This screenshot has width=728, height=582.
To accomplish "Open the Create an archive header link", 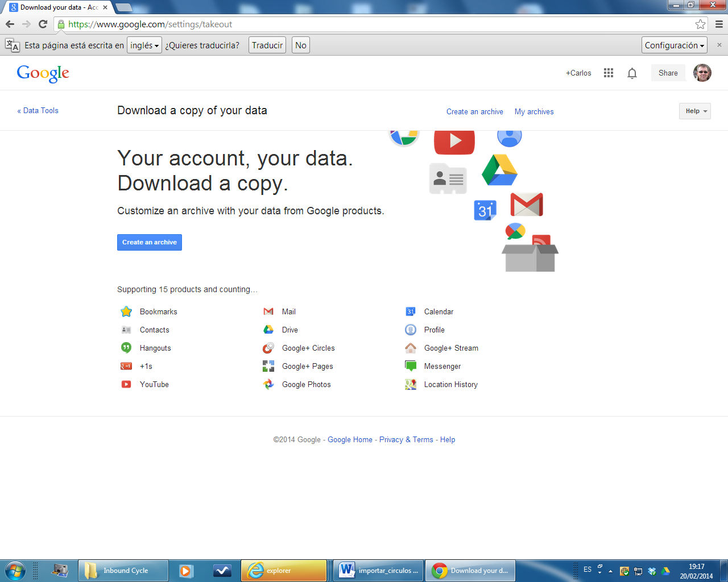I will click(x=475, y=112).
